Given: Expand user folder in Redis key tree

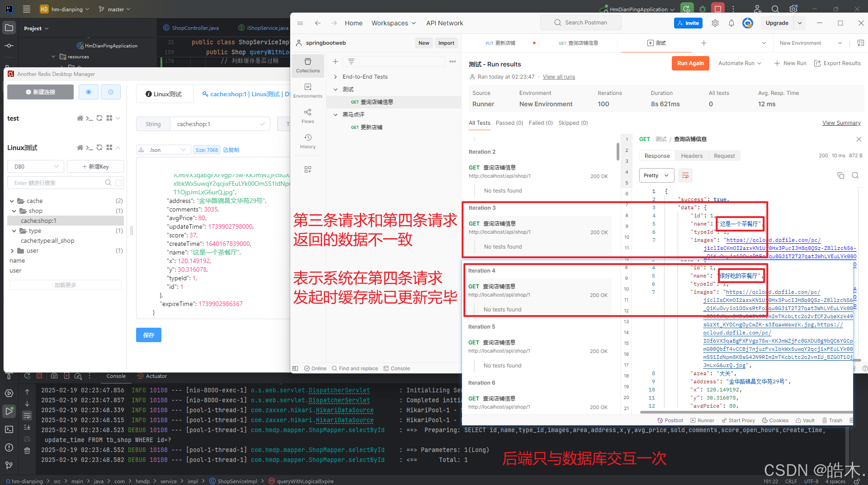Looking at the screenshot, I should (12, 251).
